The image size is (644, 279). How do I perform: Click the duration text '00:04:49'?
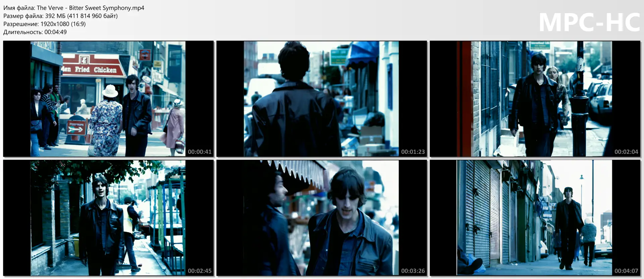pyautogui.click(x=55, y=32)
